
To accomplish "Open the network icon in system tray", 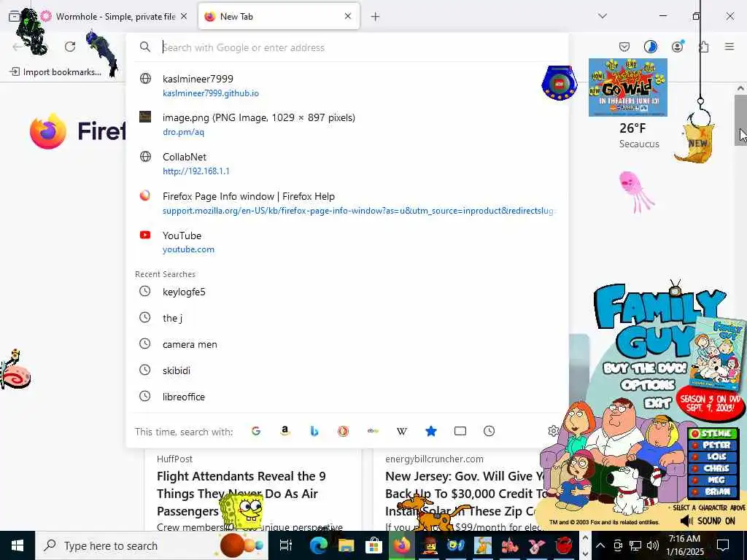I will coord(635,545).
